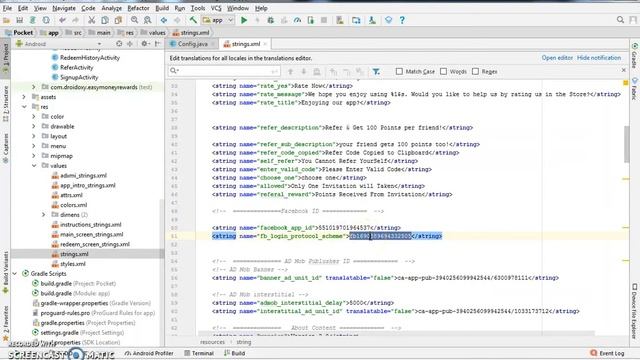Click the Paste icon in toolbar
Screen dimensions: 640x360
click(118, 20)
